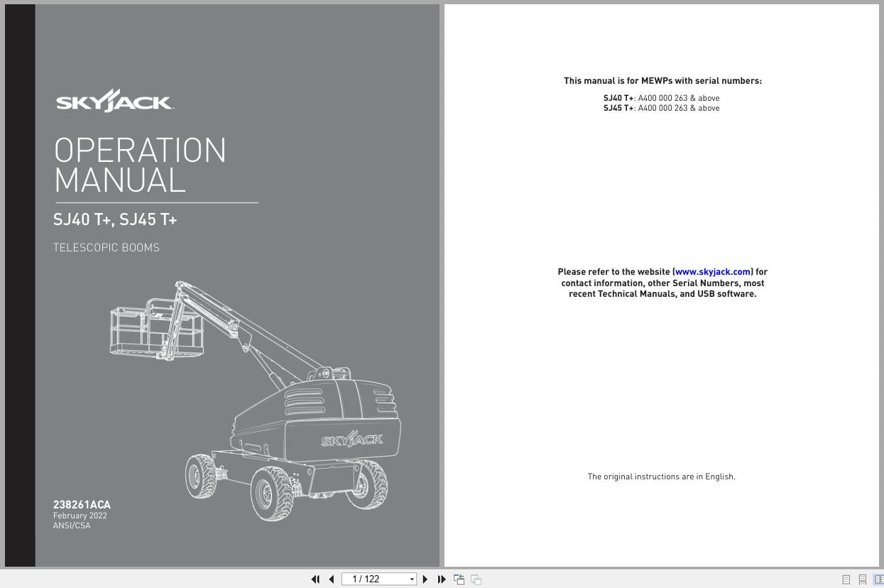Viewport: 884px width, 588px height.
Task: Open the www.skyjack.com hyperlink
Action: [x=712, y=271]
